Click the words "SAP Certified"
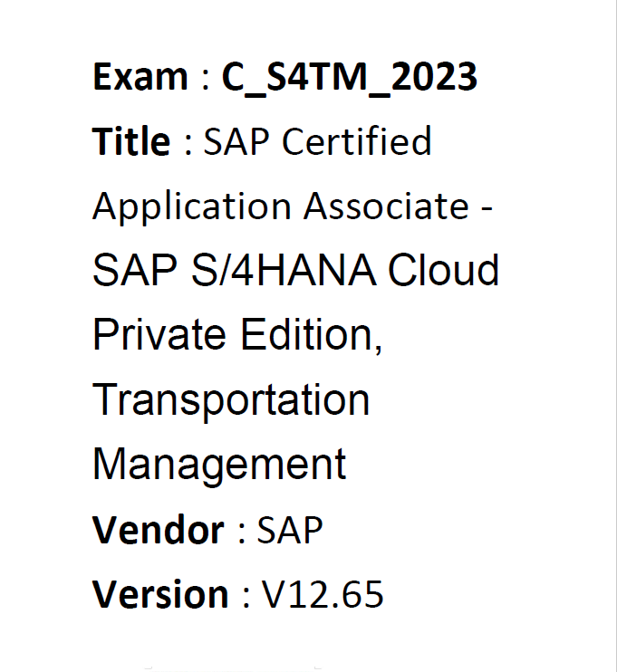The image size is (617, 672). (x=317, y=141)
